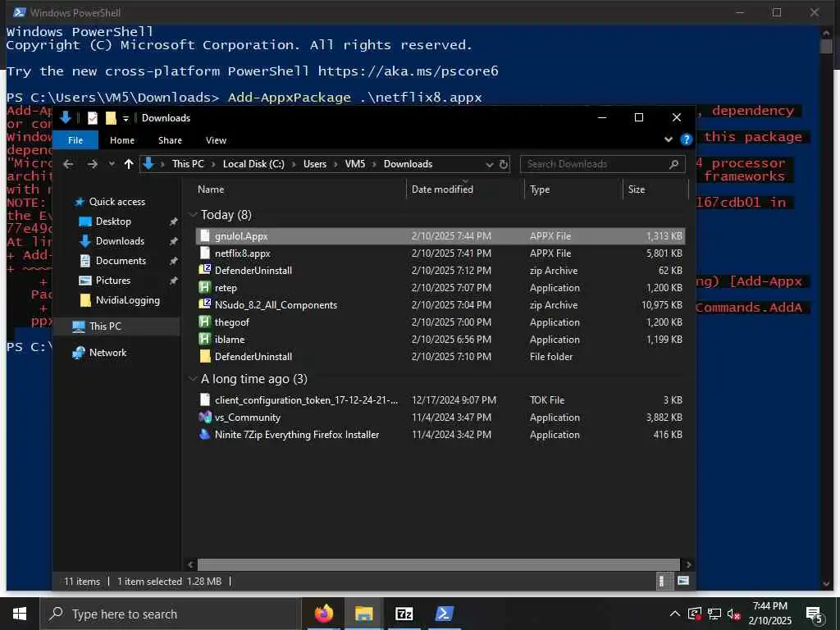Screen dimensions: 840x630
Task: Click the horizontal scrollbar in file list
Action: tap(438, 564)
